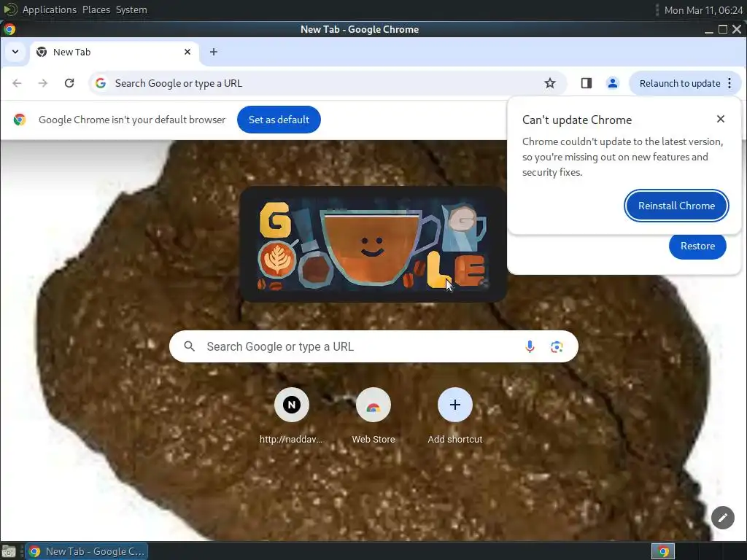Viewport: 747px width, 560px height.
Task: Open the tab search dropdown arrow
Action: coord(15,52)
